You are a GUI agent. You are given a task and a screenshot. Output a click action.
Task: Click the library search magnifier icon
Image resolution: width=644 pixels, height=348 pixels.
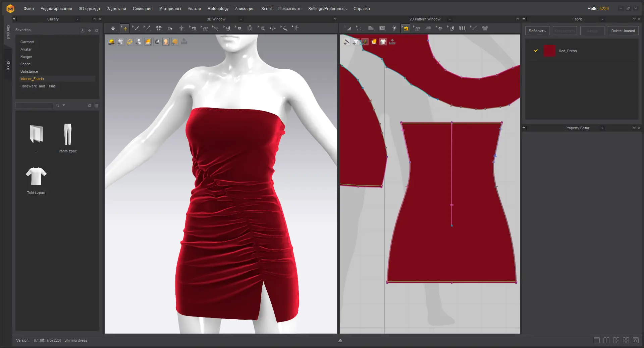coord(58,106)
